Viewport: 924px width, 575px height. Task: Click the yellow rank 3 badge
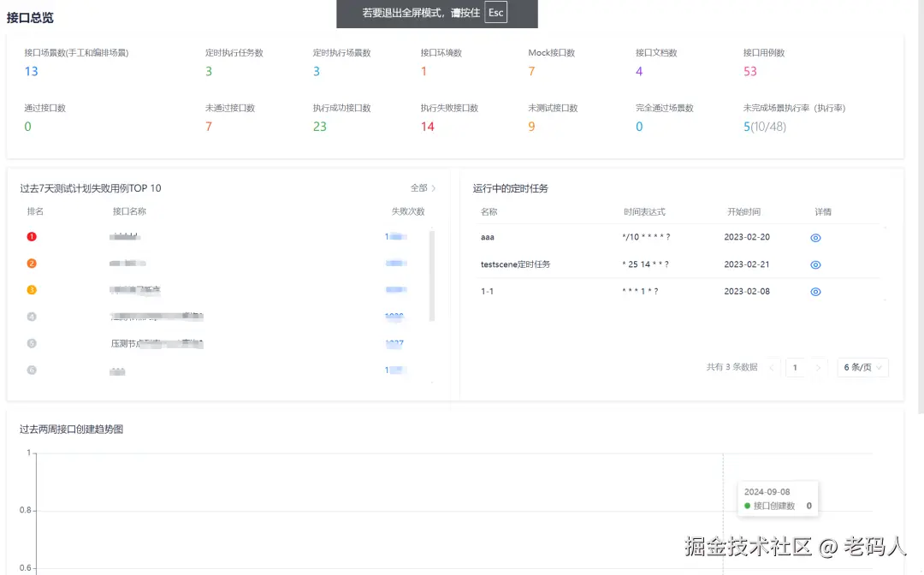tap(32, 290)
